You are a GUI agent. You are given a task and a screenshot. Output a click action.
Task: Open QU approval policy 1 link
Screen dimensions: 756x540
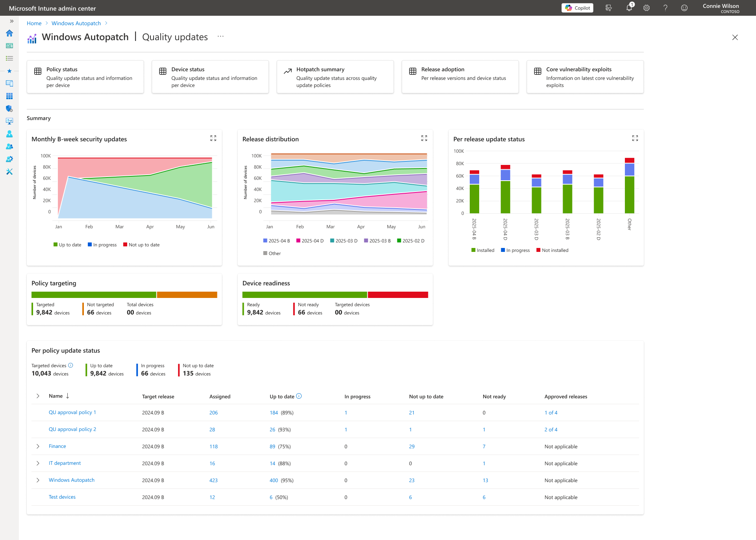coord(72,412)
